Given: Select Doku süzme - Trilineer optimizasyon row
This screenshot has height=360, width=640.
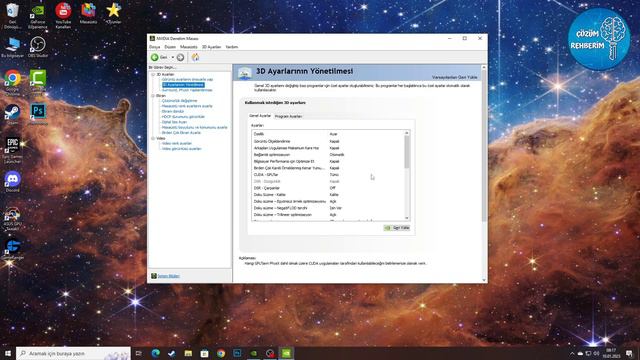Looking at the screenshot, I should click(x=329, y=215).
